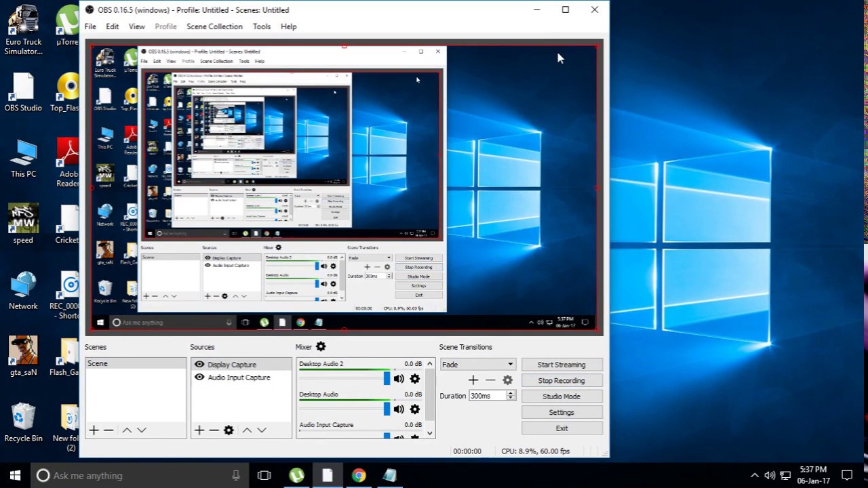Open Mixer advanced audio gear beside Mixer heading
868x488 pixels.
click(321, 346)
